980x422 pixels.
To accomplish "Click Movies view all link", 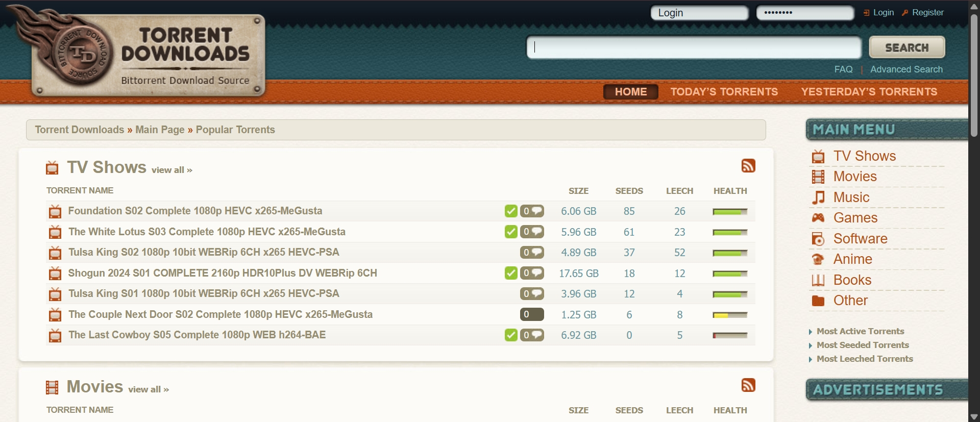I will (149, 389).
